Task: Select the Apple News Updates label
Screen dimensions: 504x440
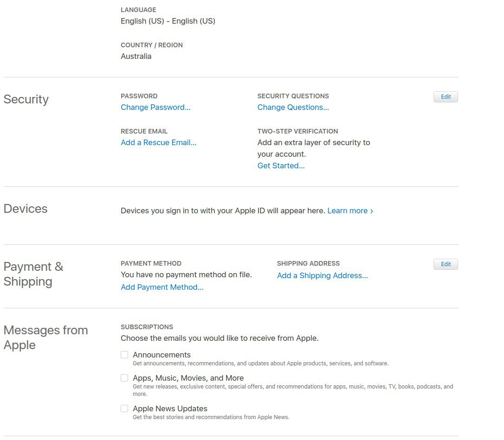Action: click(x=170, y=408)
